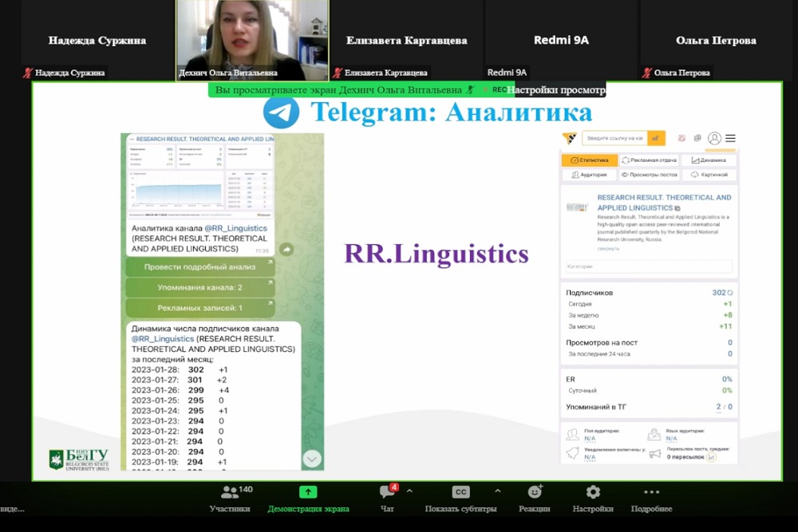Click refresh icon next to 302 subscribers
The height and width of the screenshot is (532, 798).
coord(730,293)
